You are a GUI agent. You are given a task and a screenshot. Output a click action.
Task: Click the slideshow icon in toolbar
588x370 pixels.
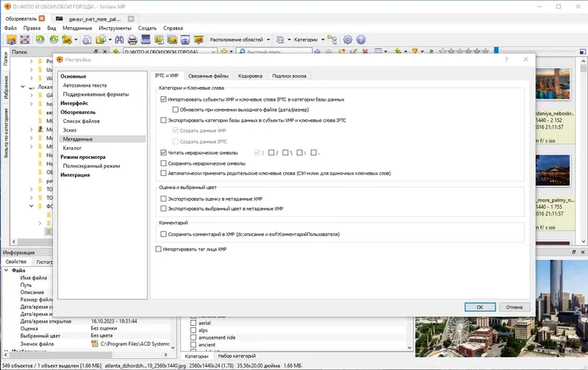pos(198,40)
